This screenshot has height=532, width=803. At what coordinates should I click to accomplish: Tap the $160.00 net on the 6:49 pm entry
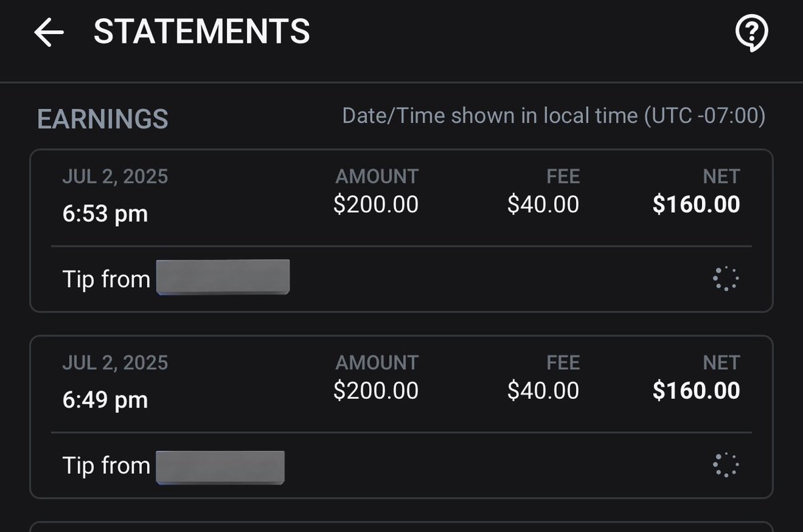tap(696, 390)
